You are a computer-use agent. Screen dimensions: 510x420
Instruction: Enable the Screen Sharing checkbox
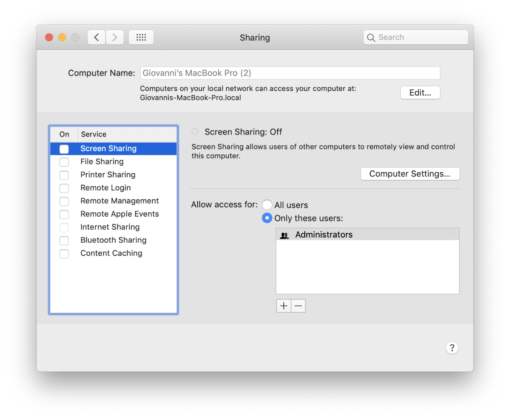click(64, 149)
